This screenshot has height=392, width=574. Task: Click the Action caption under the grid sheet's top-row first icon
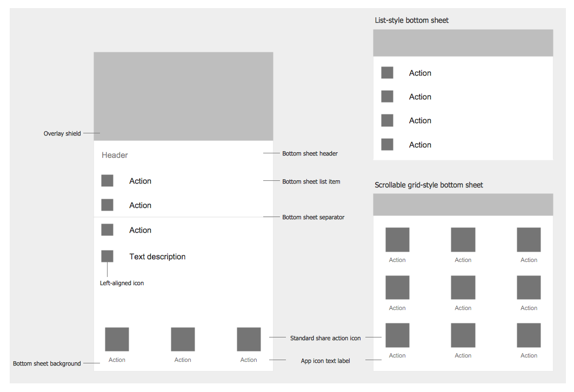tap(397, 260)
